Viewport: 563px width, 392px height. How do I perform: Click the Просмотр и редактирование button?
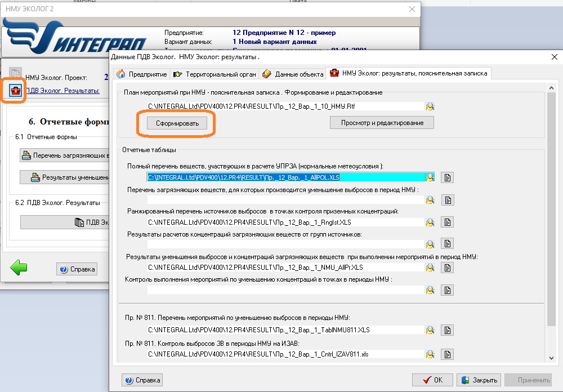coord(381,123)
